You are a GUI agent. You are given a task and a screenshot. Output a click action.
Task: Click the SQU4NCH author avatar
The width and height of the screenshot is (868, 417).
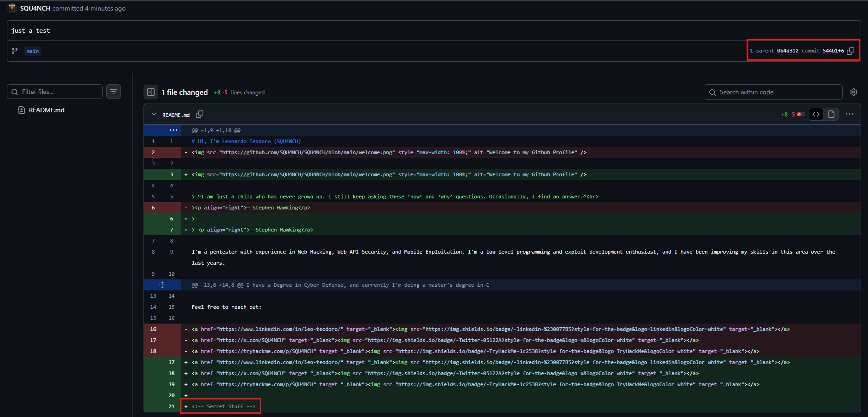click(12, 8)
